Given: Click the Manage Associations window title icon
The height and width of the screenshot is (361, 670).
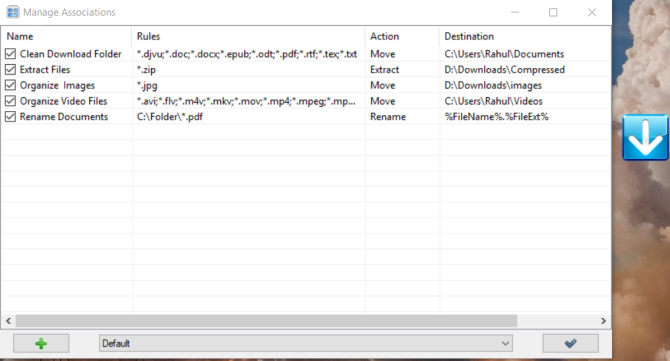Looking at the screenshot, I should (x=13, y=12).
